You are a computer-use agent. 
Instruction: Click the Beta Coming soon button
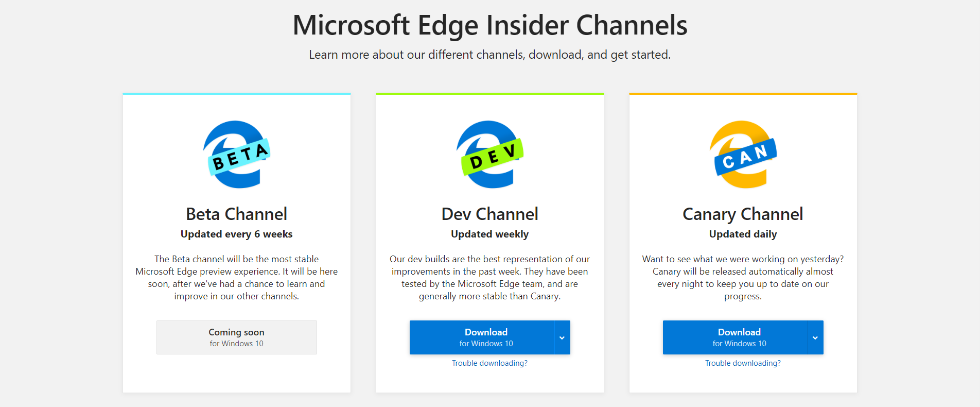click(237, 337)
